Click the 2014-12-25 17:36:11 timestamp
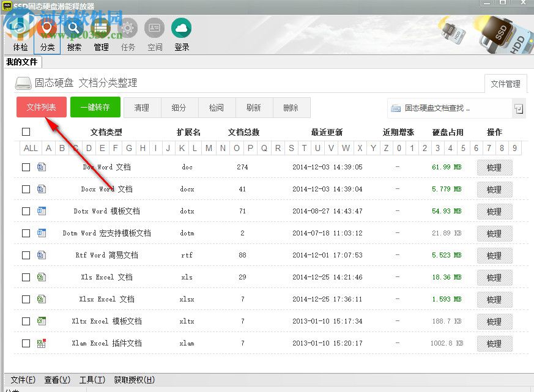 (327, 299)
